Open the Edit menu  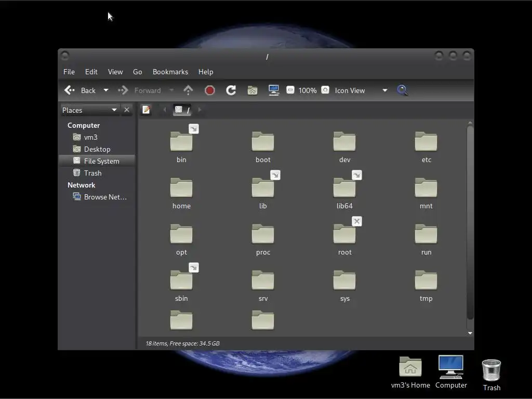coord(91,72)
